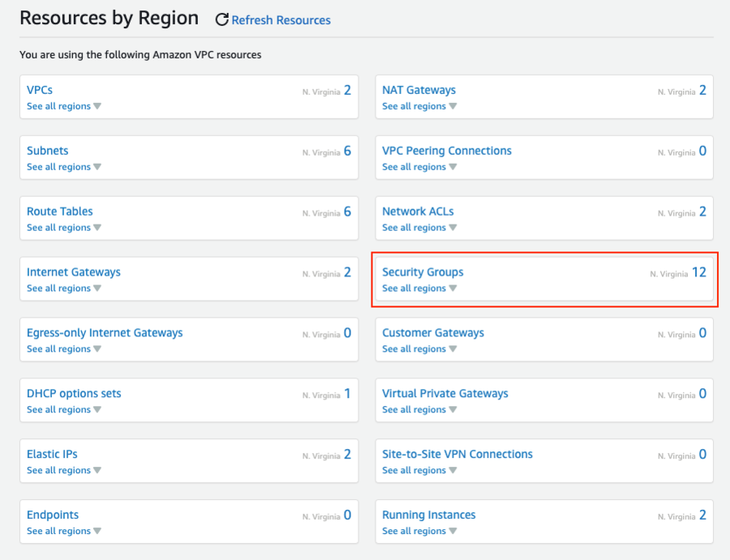730x560 pixels.
Task: Expand See all regions under Elastic IPs
Action: (64, 470)
